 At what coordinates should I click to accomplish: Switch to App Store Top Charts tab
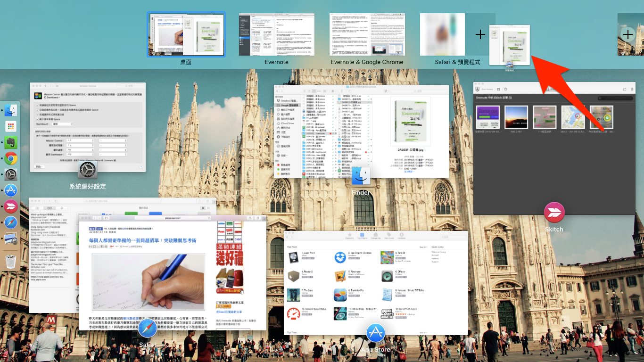click(x=363, y=236)
